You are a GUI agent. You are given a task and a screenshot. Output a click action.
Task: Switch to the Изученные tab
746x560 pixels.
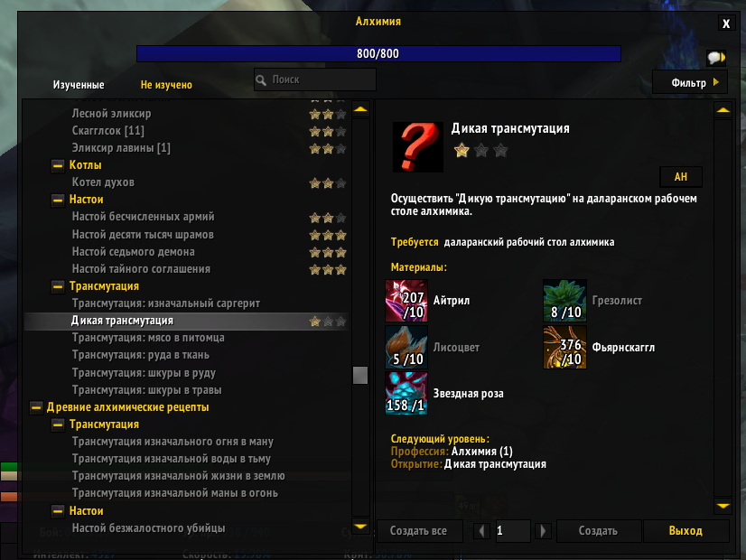79,85
